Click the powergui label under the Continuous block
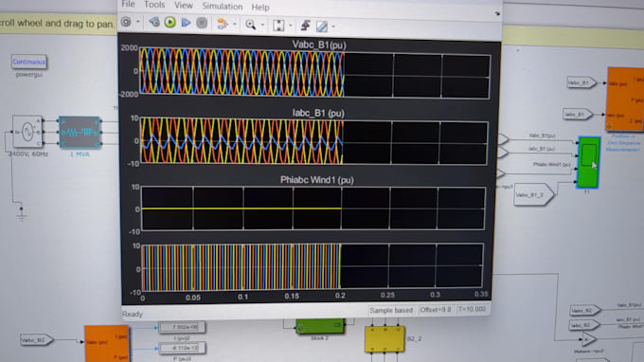 [x=28, y=75]
